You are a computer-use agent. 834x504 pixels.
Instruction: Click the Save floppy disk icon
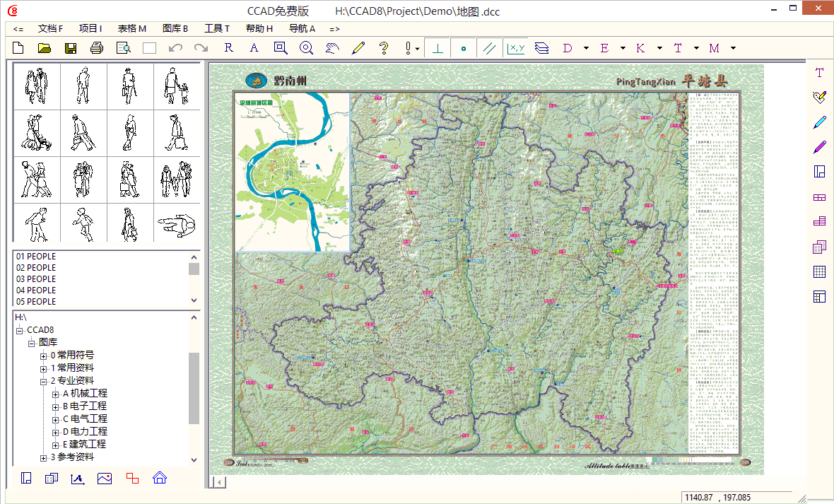71,48
